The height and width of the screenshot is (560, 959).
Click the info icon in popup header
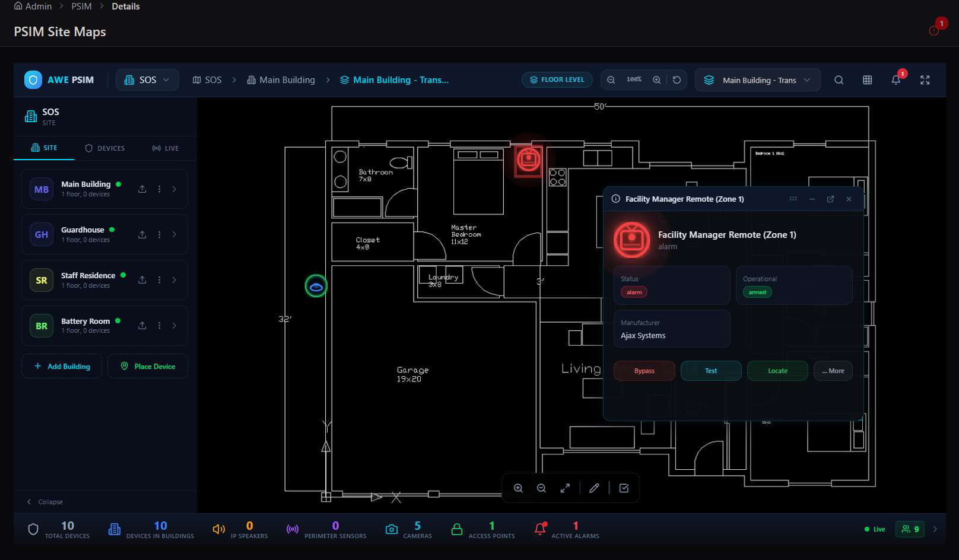click(x=616, y=199)
